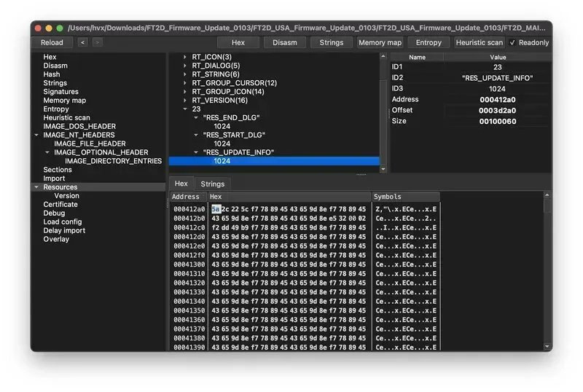Select Certificate in the sidebar

(x=60, y=204)
